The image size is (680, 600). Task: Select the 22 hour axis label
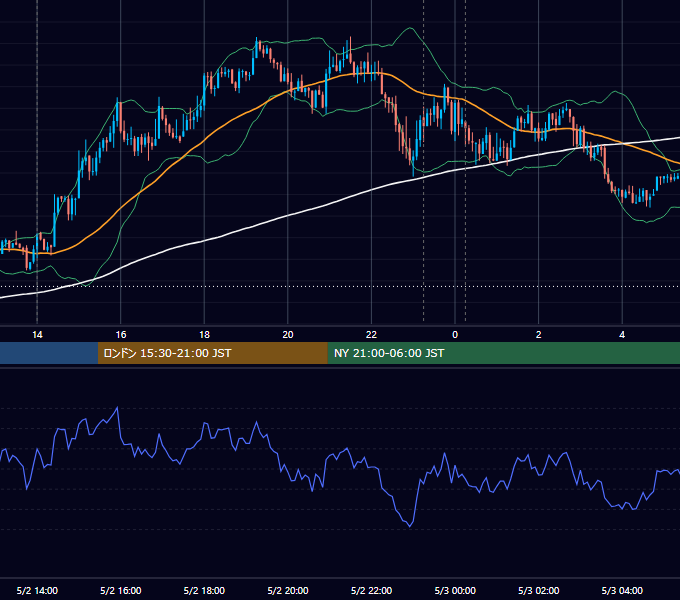point(371,335)
